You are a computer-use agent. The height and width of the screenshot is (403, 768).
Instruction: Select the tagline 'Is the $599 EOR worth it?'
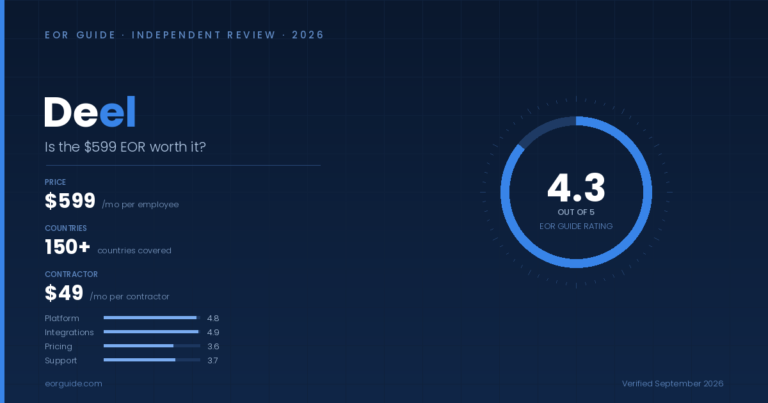(x=125, y=147)
